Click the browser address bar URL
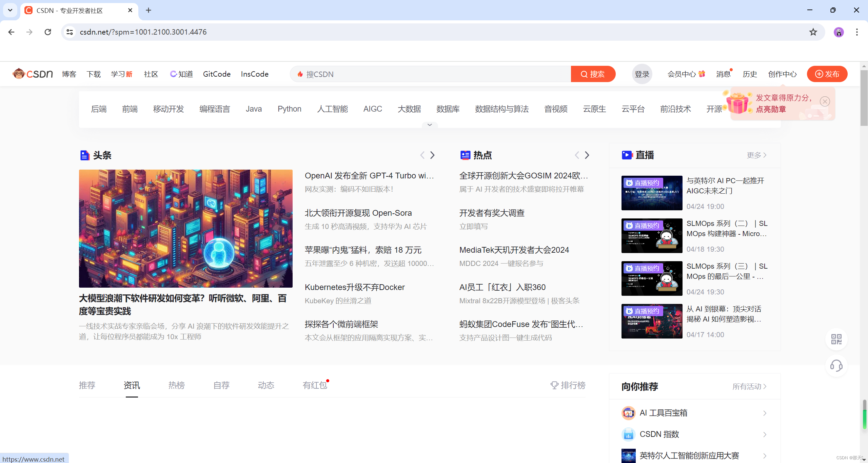 tap(143, 32)
